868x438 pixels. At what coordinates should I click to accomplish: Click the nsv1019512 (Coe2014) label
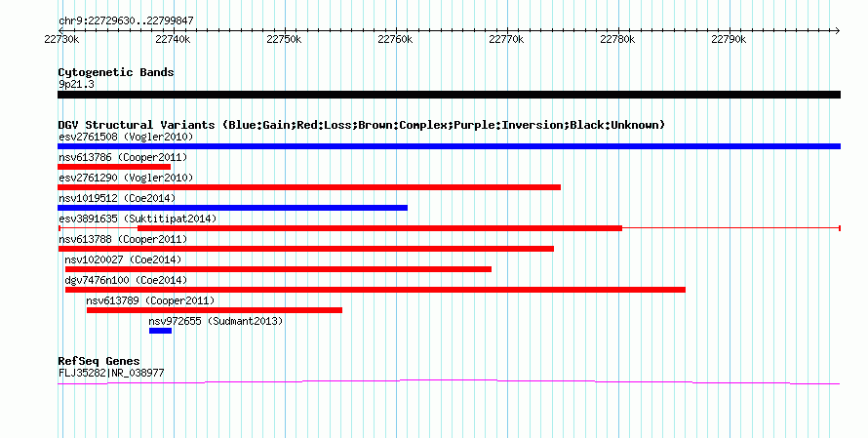(x=117, y=198)
